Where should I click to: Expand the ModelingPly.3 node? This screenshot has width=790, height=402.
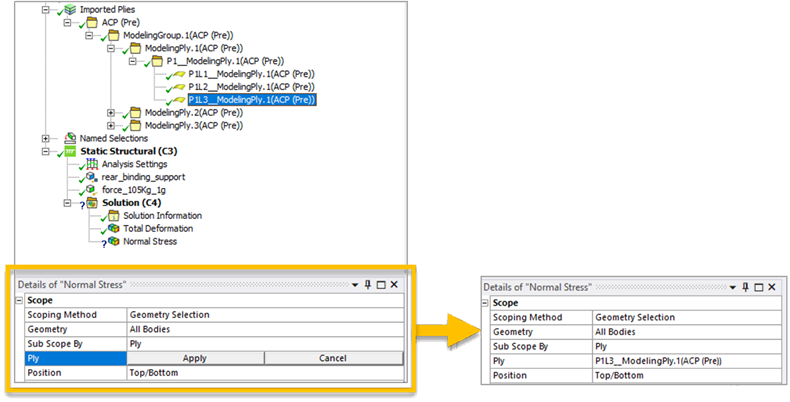(x=111, y=126)
